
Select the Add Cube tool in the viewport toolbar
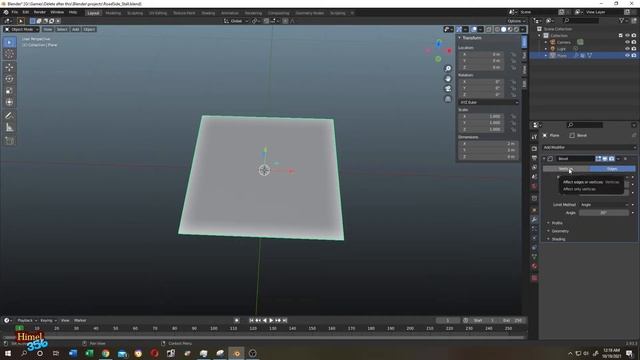[x=9, y=141]
